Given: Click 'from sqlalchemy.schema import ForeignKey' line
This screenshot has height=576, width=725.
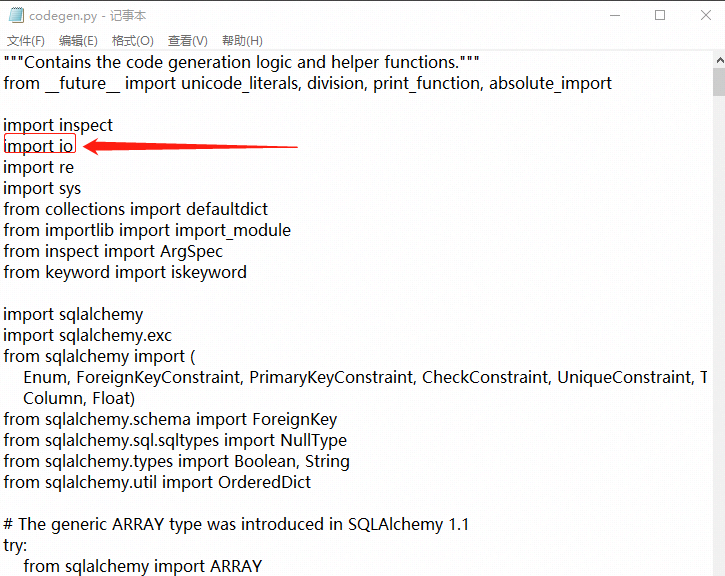Looking at the screenshot, I should (x=170, y=419).
